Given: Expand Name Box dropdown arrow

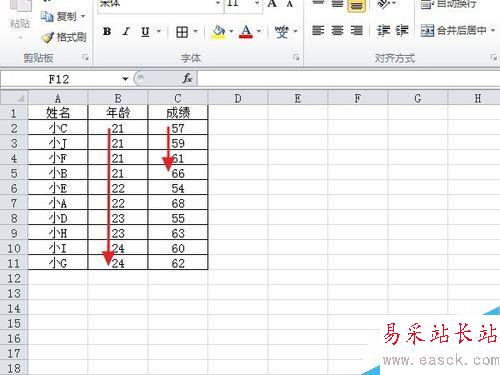Looking at the screenshot, I should pos(125,79).
